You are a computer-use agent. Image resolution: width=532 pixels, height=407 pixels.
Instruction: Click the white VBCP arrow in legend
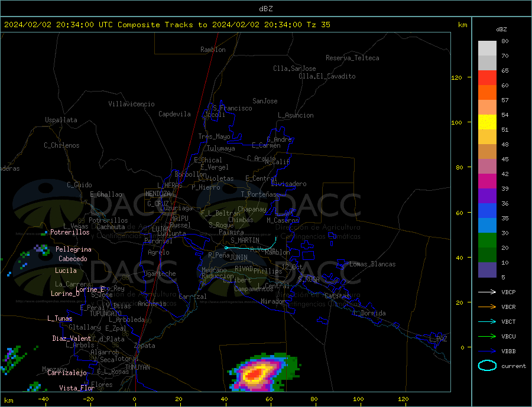click(x=487, y=292)
